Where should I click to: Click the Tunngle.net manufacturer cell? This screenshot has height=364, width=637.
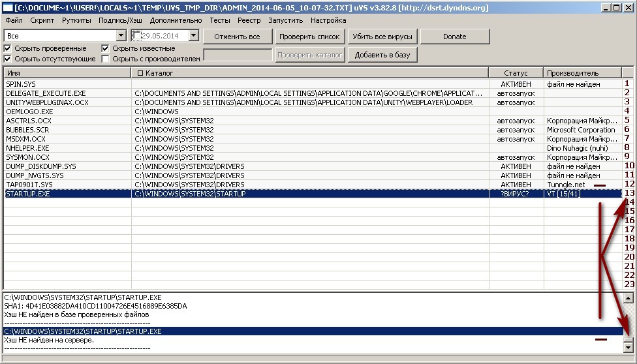pos(583,185)
